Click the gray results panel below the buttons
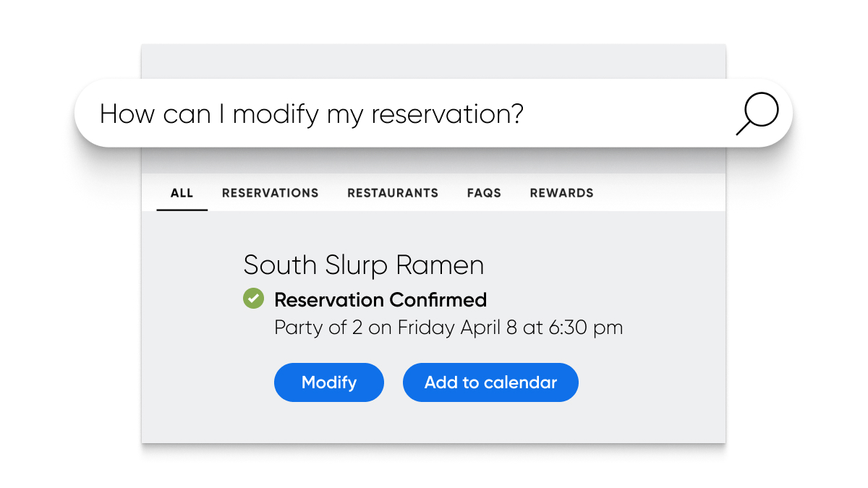 click(x=433, y=423)
